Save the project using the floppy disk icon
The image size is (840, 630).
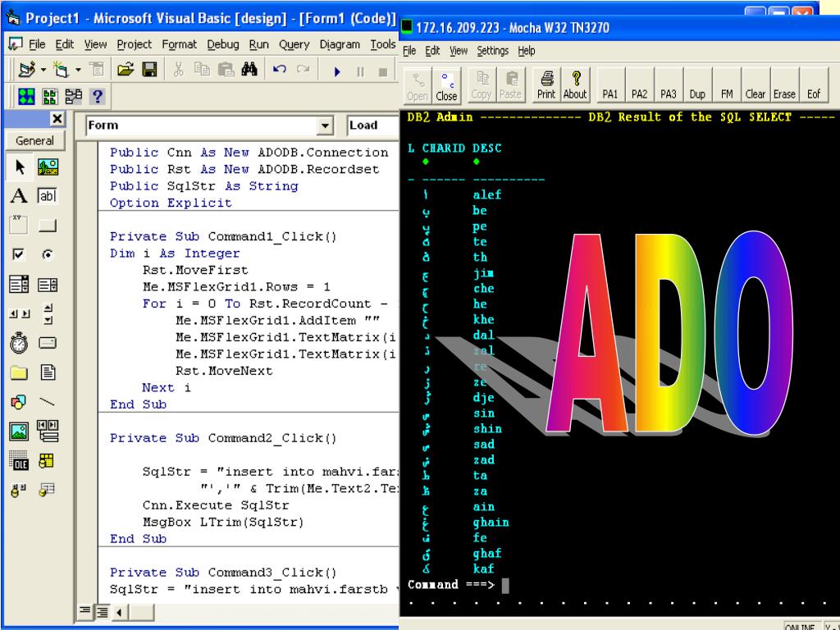point(149,70)
